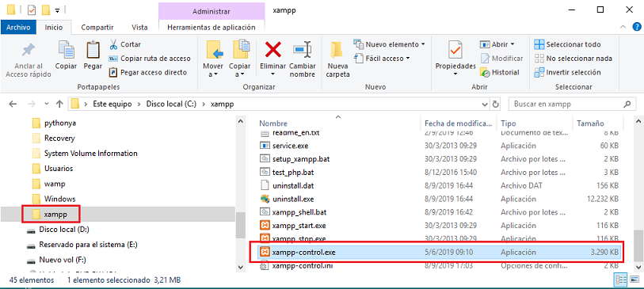Viewport: 644px width, 289px height.
Task: Click the Propiedades checkmark icon
Action: point(455,50)
